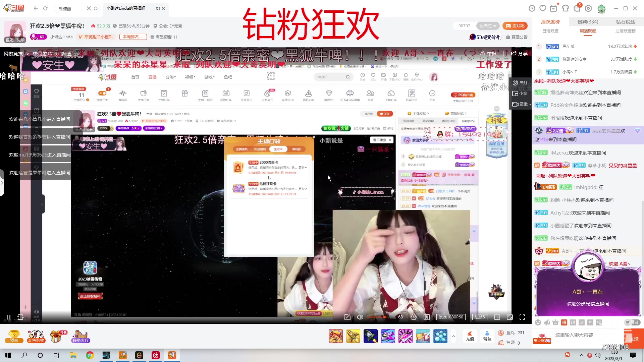644x362 pixels.
Task: Mute the speaker icon in player controls
Action: tap(360, 317)
